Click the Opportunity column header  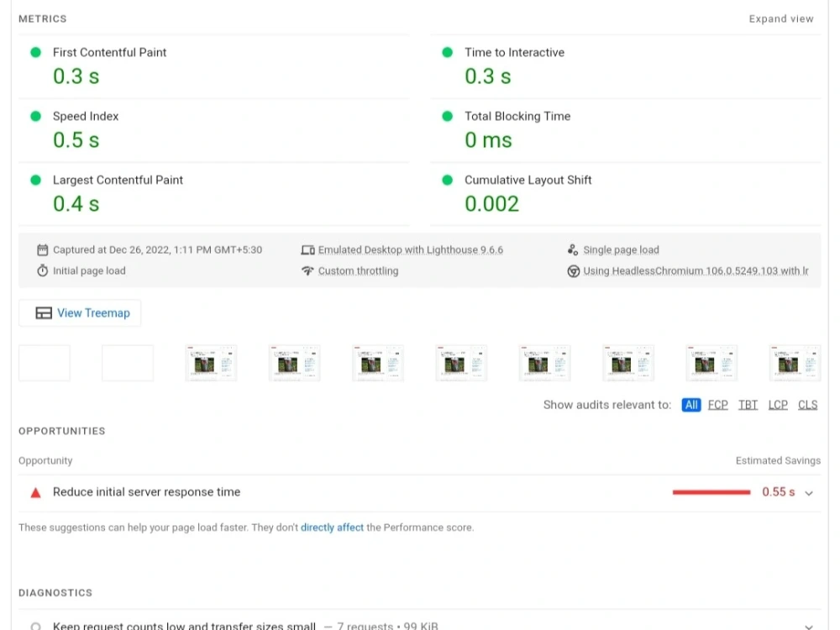(x=45, y=460)
